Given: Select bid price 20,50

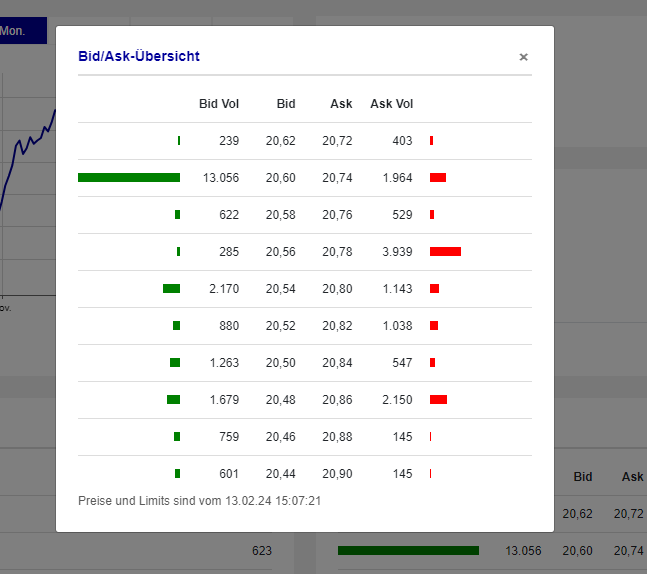Looking at the screenshot, I should [x=281, y=363].
